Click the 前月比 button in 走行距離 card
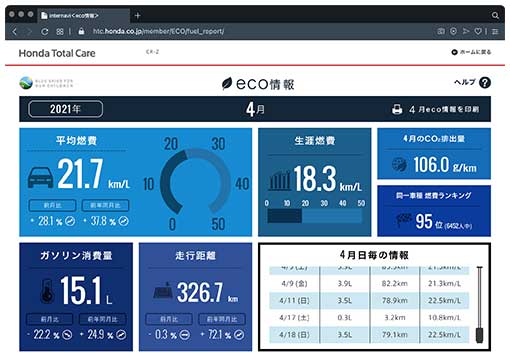 click(x=169, y=319)
